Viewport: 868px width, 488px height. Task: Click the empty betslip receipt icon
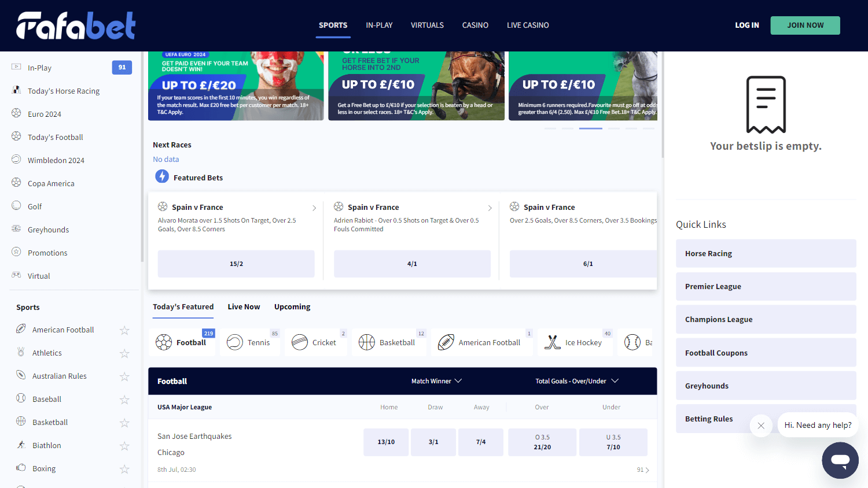(766, 105)
